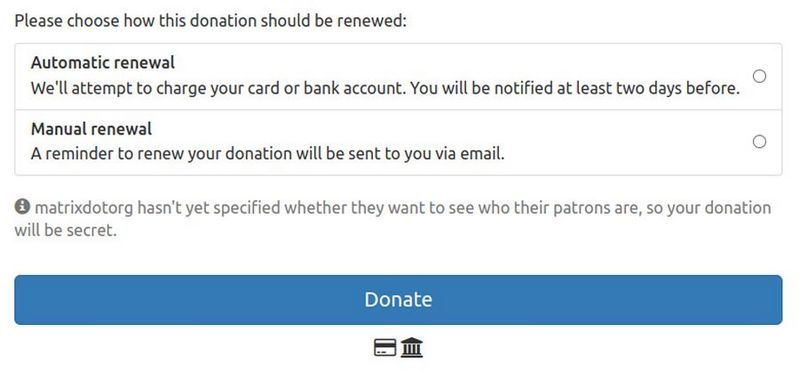Click the "Please choose how this donation" prompt text
The image size is (799, 372).
[x=210, y=22]
